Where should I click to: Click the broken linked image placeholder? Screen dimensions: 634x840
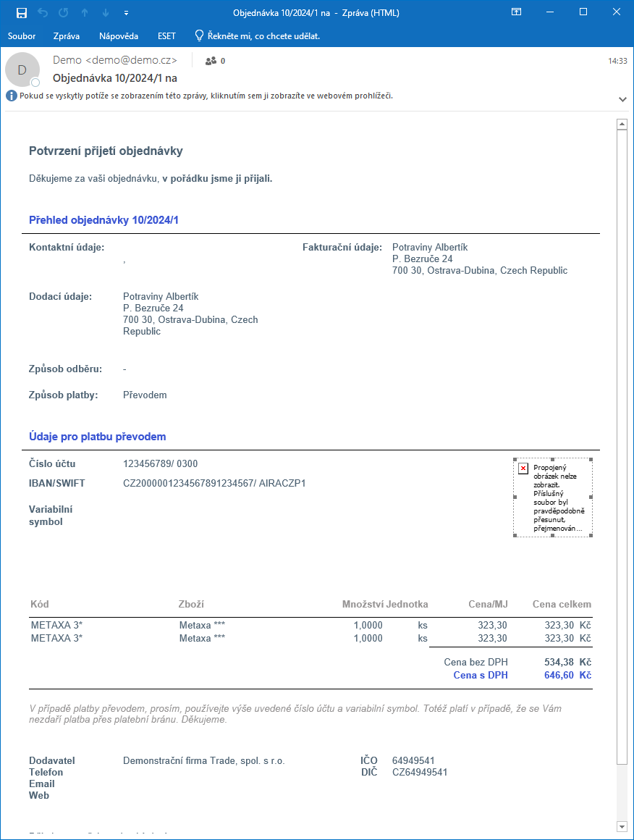[553, 497]
